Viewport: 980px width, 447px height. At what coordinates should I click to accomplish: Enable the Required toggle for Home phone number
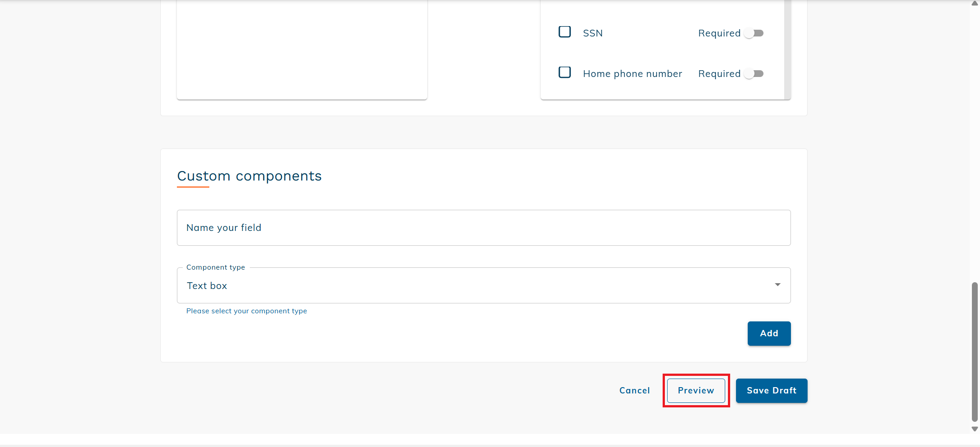click(754, 73)
